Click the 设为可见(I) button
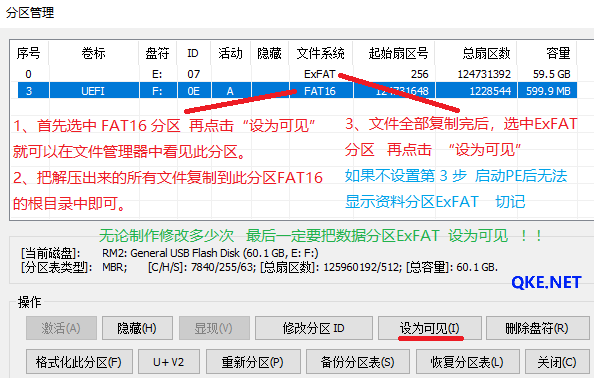This screenshot has height=378, width=594. [430, 328]
